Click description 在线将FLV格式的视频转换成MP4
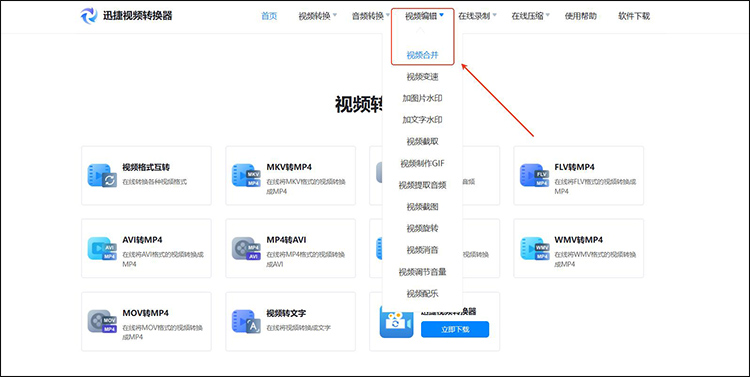 pyautogui.click(x=595, y=187)
